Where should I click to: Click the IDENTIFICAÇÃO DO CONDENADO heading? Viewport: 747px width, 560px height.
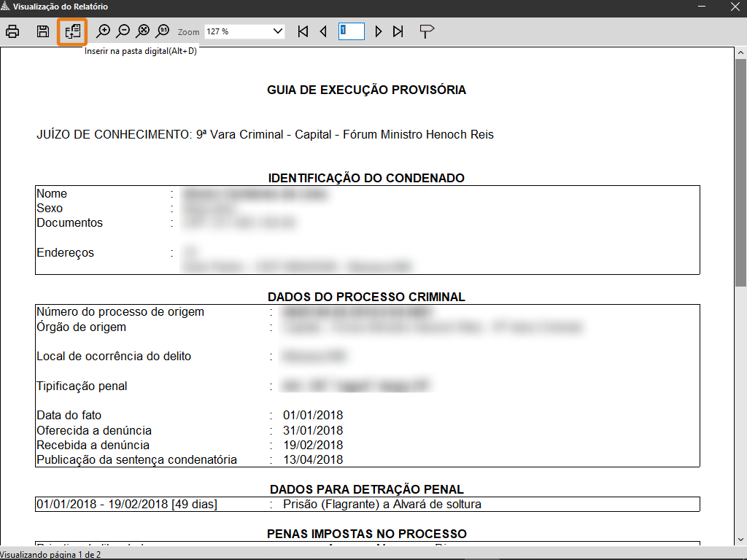(x=366, y=178)
